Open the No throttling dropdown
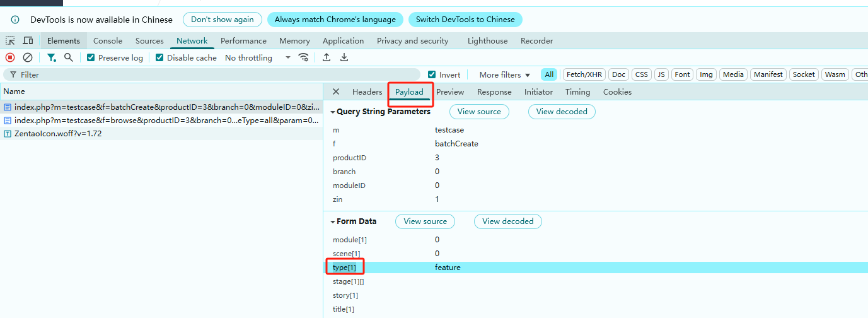 pos(257,57)
